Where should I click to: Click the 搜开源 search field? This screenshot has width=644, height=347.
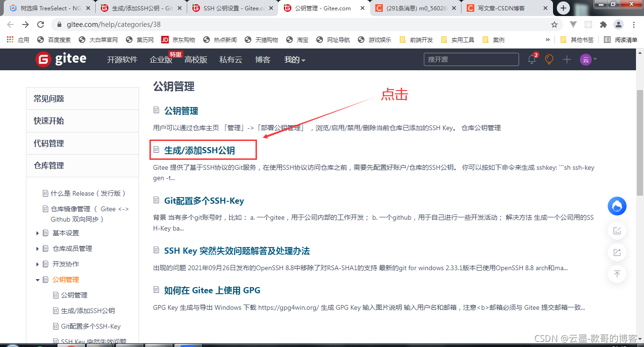pos(471,59)
